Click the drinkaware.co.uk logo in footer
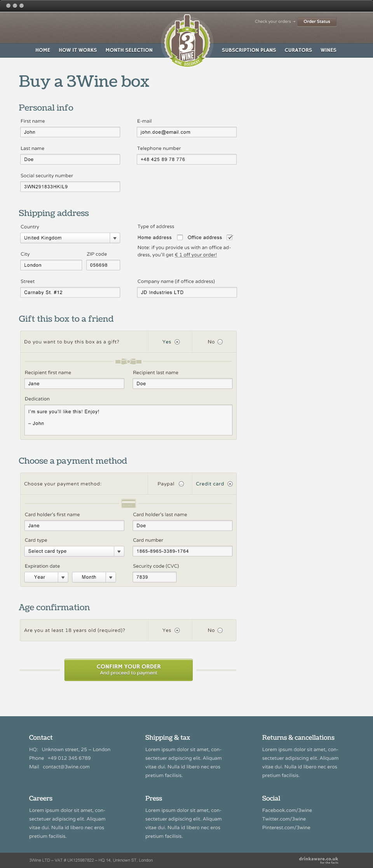 point(319,860)
